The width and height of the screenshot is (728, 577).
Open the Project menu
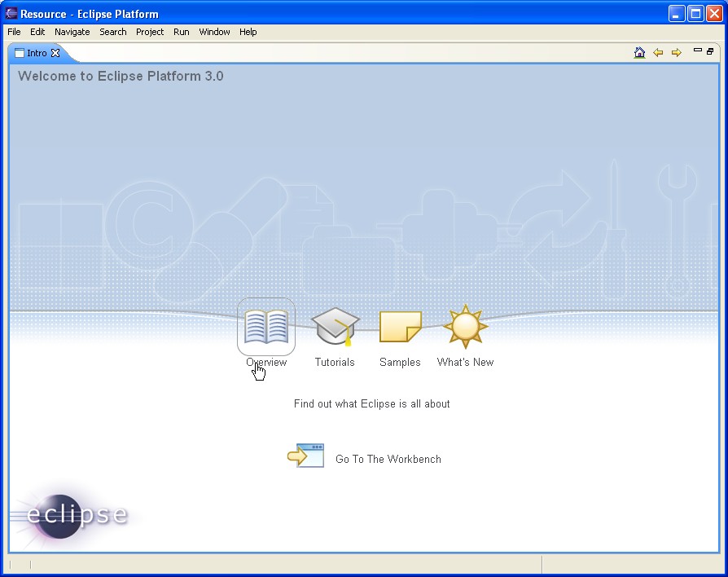(x=150, y=32)
